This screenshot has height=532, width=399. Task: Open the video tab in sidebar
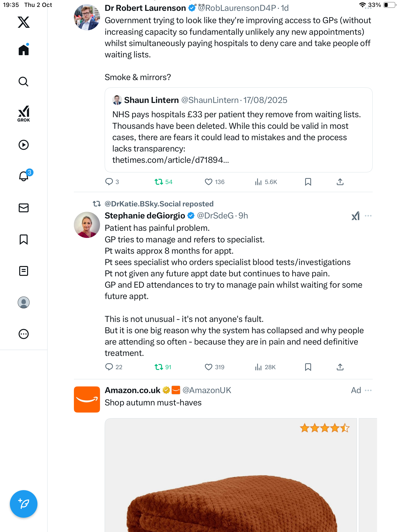[x=24, y=145]
